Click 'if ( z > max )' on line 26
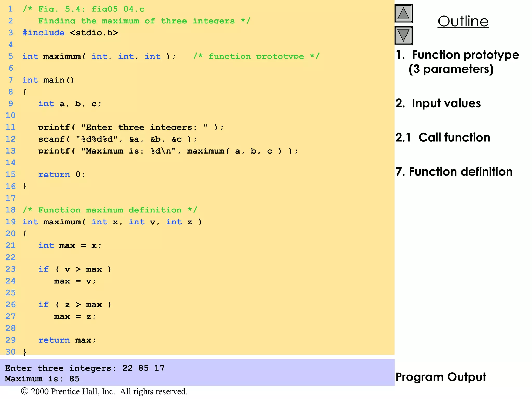 click(75, 305)
